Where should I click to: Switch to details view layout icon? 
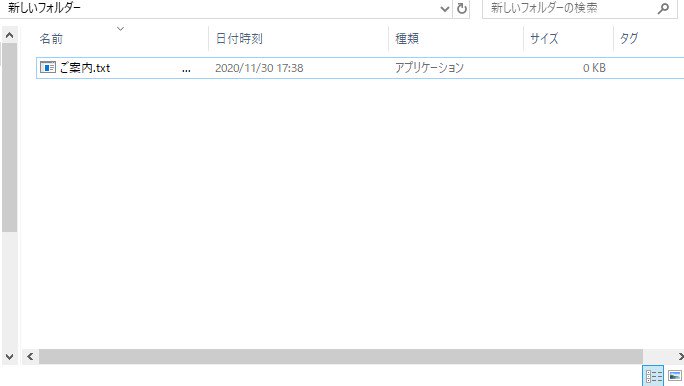tap(653, 376)
